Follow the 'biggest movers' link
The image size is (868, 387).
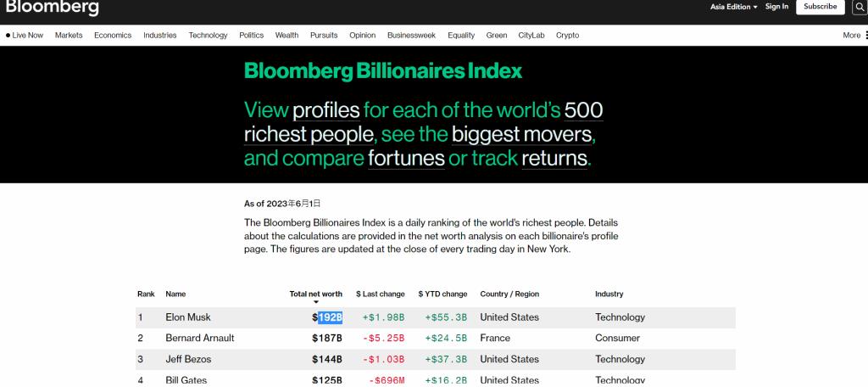[522, 134]
